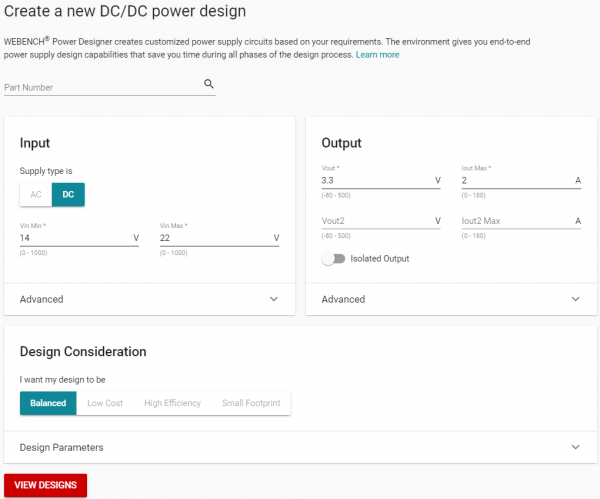Click the empty Vout2 input field
Screen dimensions: 600x499
[375, 221]
